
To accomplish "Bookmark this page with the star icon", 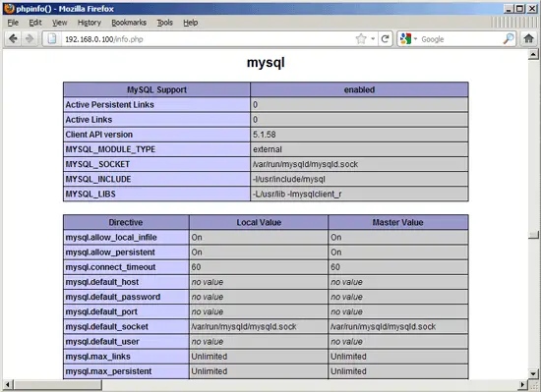I will 361,38.
